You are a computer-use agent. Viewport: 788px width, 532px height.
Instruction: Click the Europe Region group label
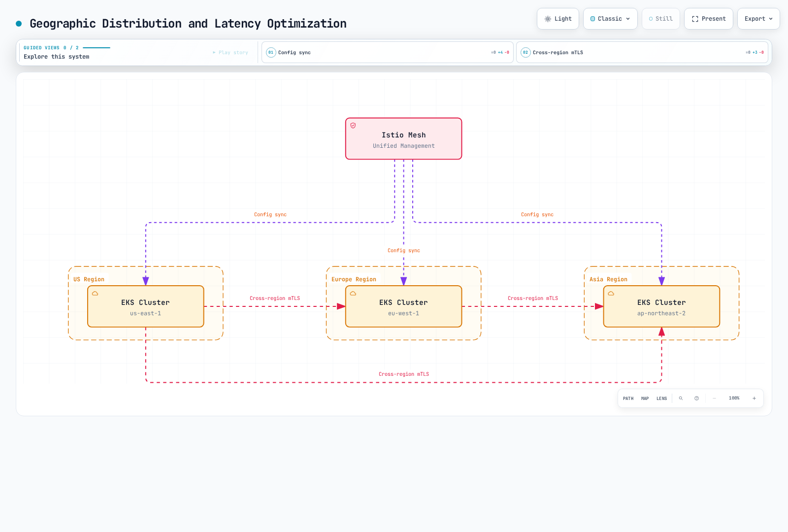(x=354, y=279)
